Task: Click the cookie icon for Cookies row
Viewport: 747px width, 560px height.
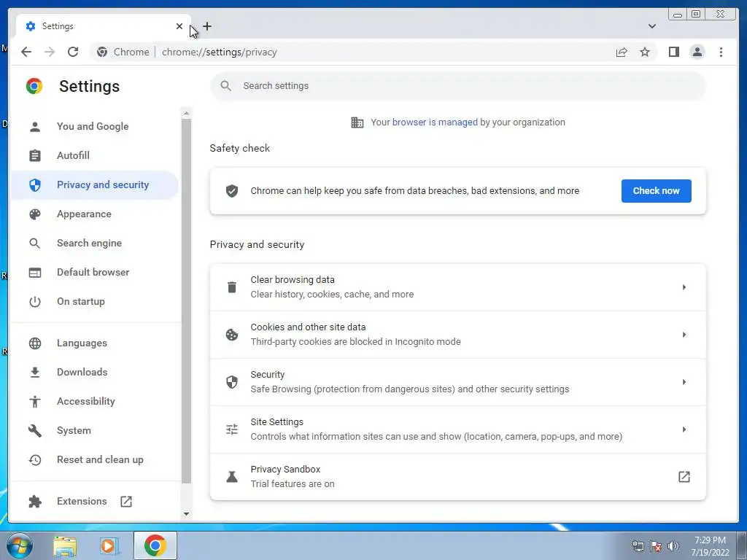Action: coord(231,335)
